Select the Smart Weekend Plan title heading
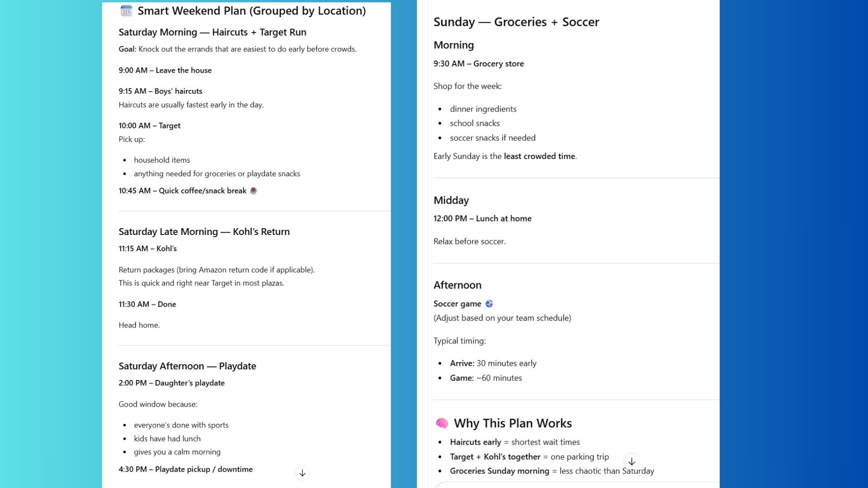This screenshot has height=488, width=868. click(251, 11)
